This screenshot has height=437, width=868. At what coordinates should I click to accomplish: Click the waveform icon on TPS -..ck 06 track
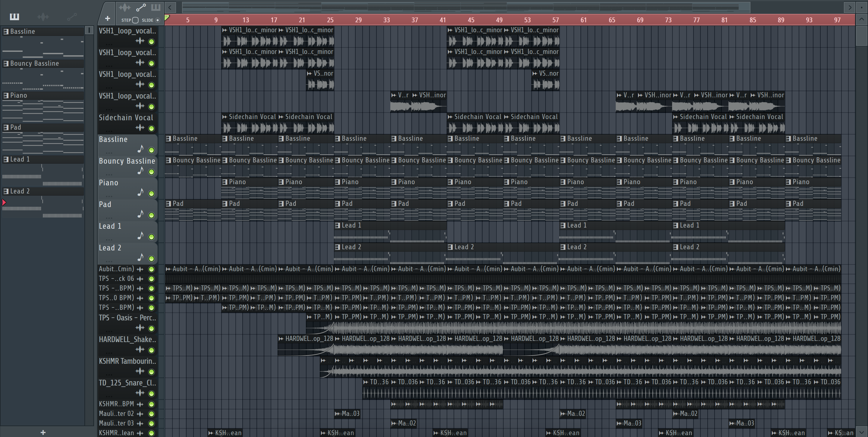tap(140, 279)
